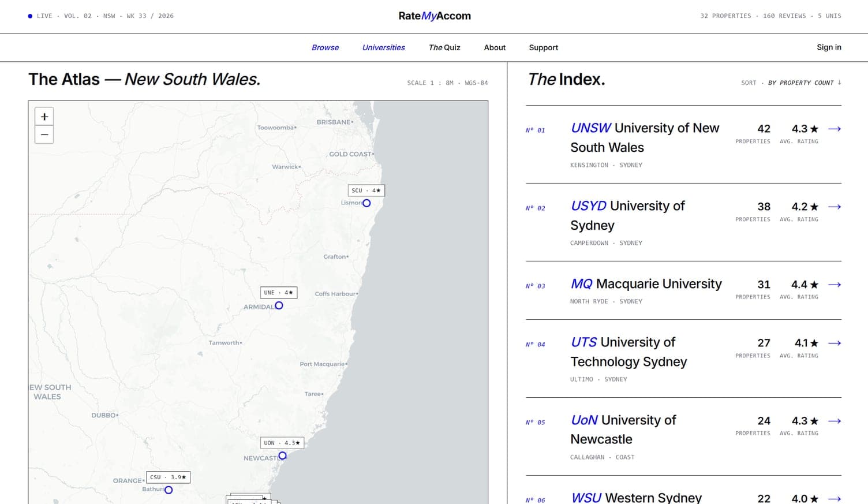868x504 pixels.
Task: Click the arrow for UNSW row
Action: point(835,129)
